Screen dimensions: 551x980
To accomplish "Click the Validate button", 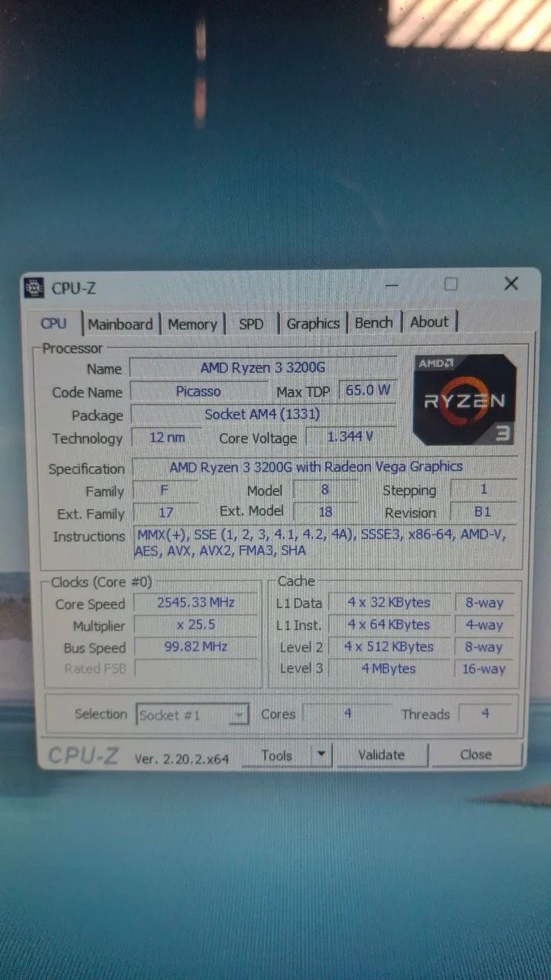I will (381, 755).
